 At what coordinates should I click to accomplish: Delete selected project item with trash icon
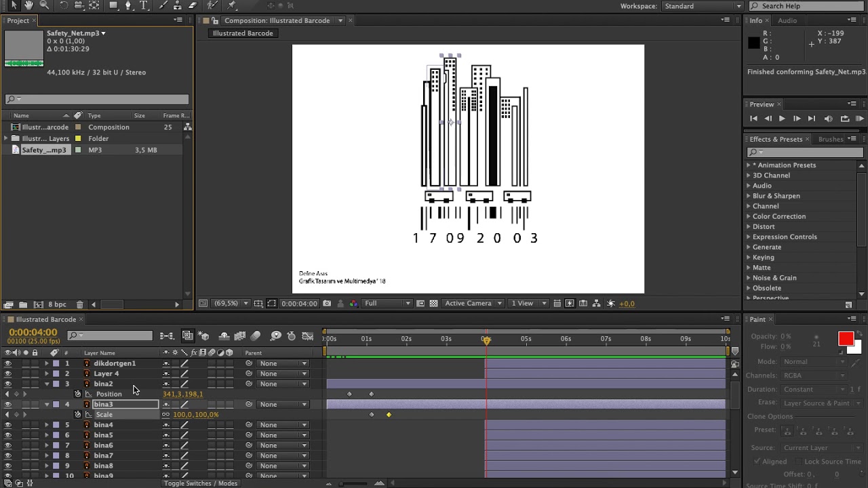pos(79,305)
